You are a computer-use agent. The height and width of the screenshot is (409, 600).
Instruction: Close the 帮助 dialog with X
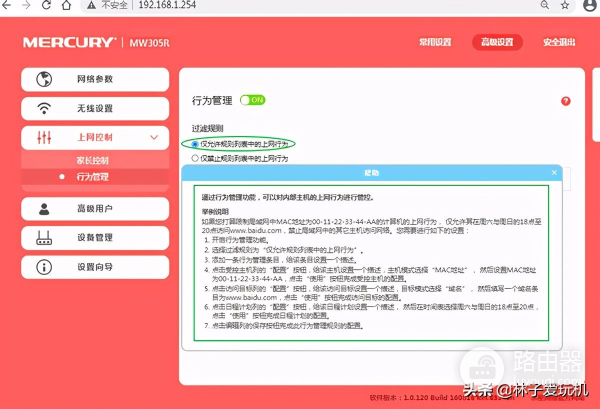(554, 173)
